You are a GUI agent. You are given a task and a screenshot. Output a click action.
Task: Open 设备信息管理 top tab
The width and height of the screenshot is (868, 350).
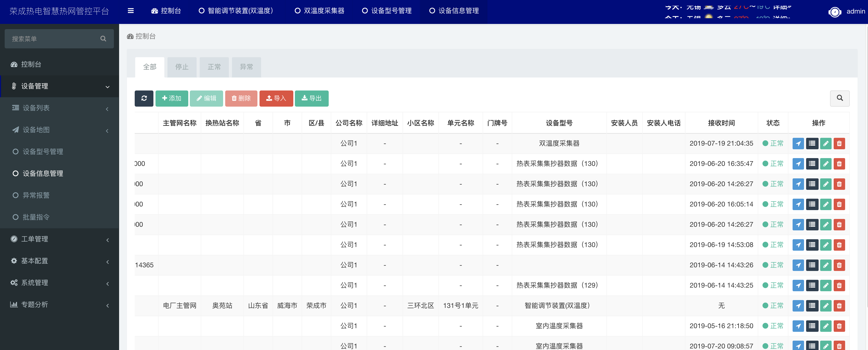click(454, 11)
